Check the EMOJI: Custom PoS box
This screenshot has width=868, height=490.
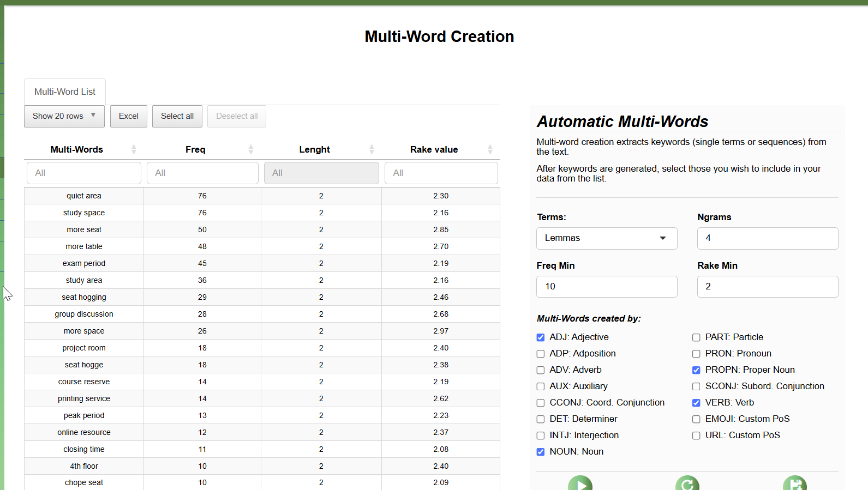click(x=696, y=419)
